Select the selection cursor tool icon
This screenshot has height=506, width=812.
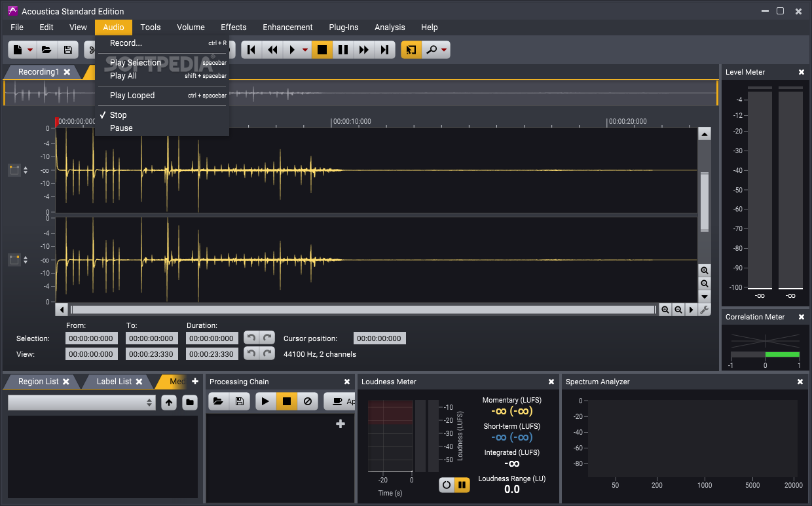tap(411, 50)
